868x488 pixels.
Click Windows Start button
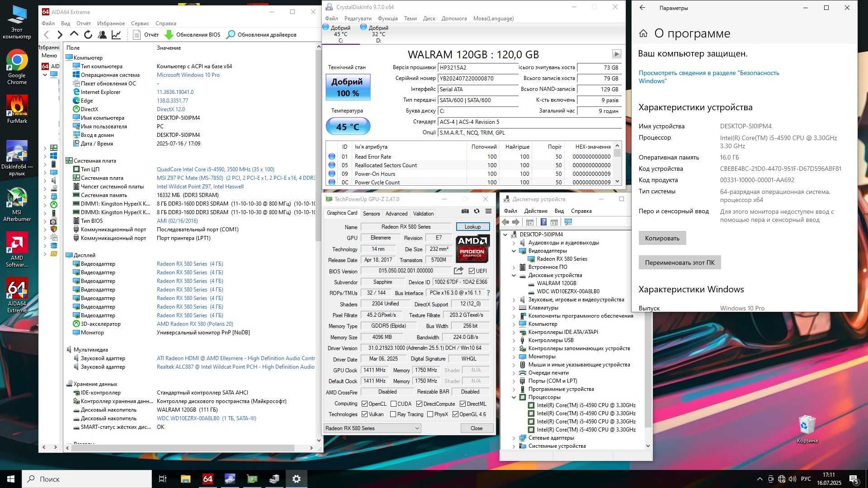pyautogui.click(x=11, y=479)
